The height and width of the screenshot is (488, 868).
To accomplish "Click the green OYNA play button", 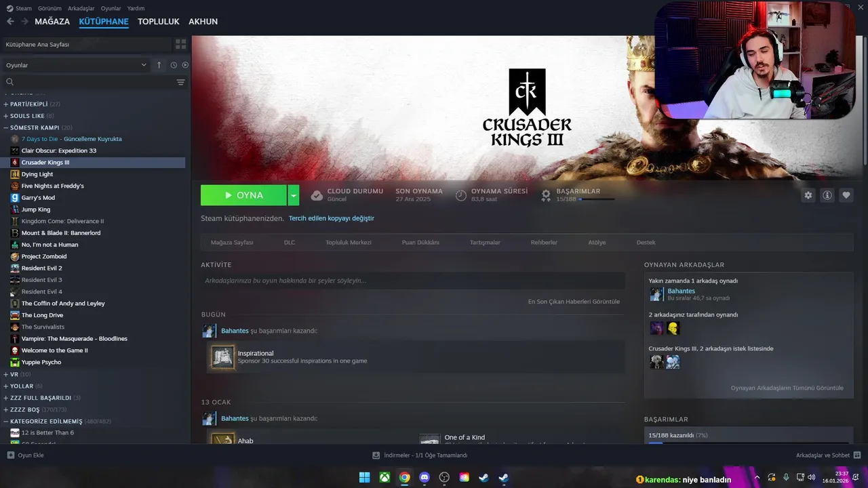I will [x=243, y=195].
